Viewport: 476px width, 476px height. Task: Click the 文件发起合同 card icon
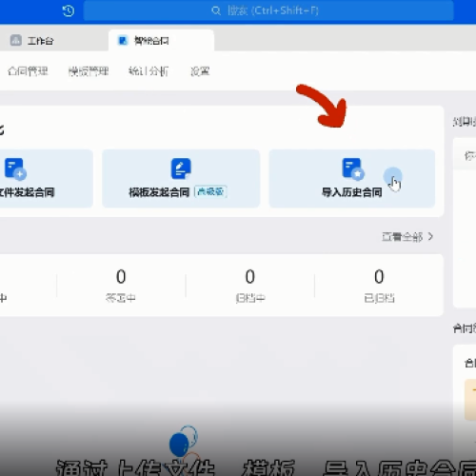[x=15, y=169]
